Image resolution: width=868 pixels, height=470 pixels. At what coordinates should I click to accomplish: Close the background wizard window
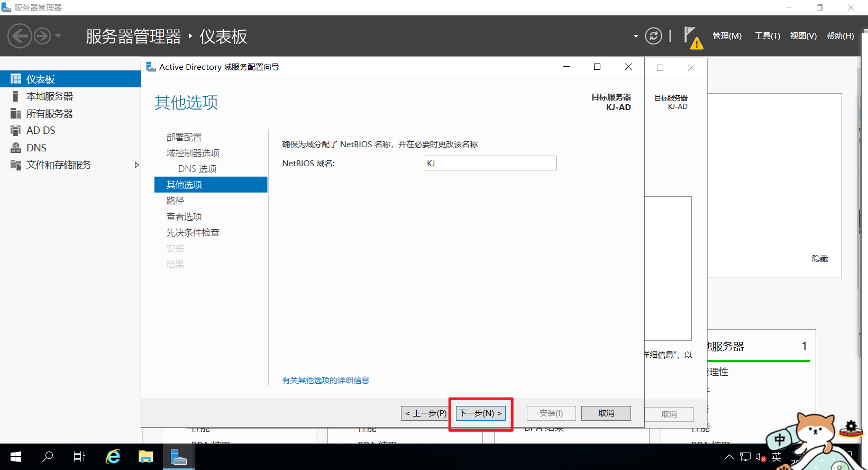click(691, 68)
